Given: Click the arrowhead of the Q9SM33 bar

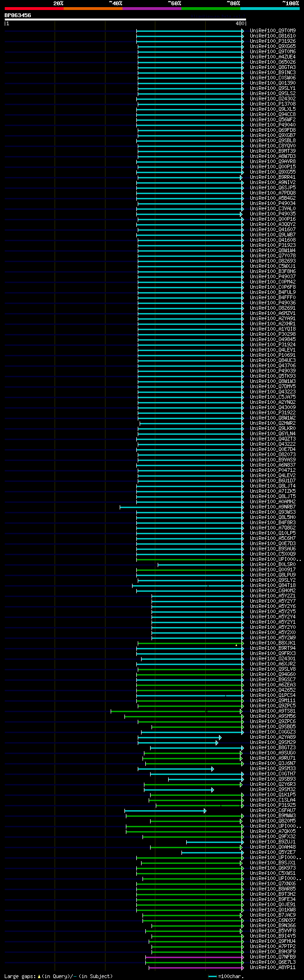Looking at the screenshot, I should coord(213,769).
